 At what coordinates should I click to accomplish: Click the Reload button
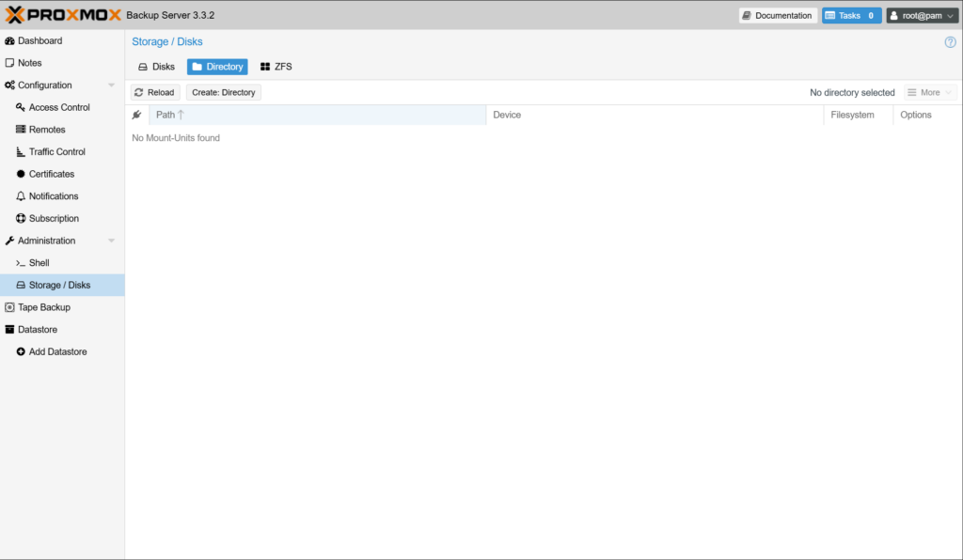154,93
